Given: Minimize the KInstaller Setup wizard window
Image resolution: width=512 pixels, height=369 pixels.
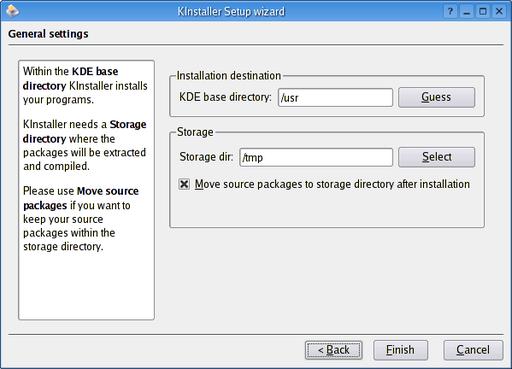Looking at the screenshot, I should pos(467,11).
